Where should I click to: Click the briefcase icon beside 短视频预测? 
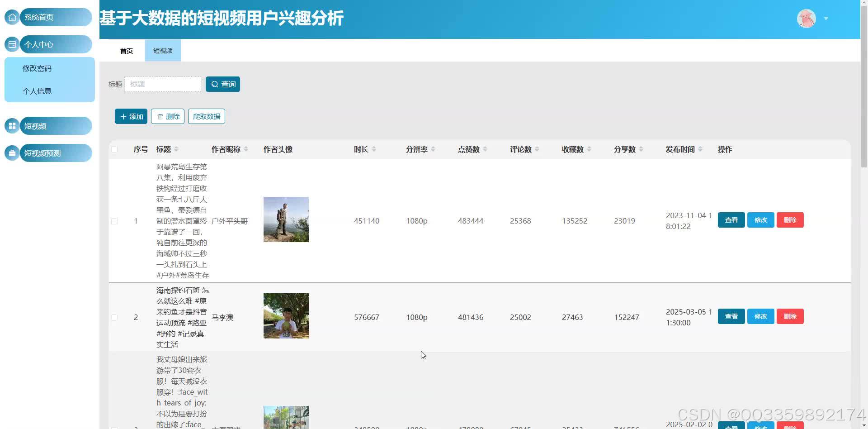pyautogui.click(x=12, y=153)
